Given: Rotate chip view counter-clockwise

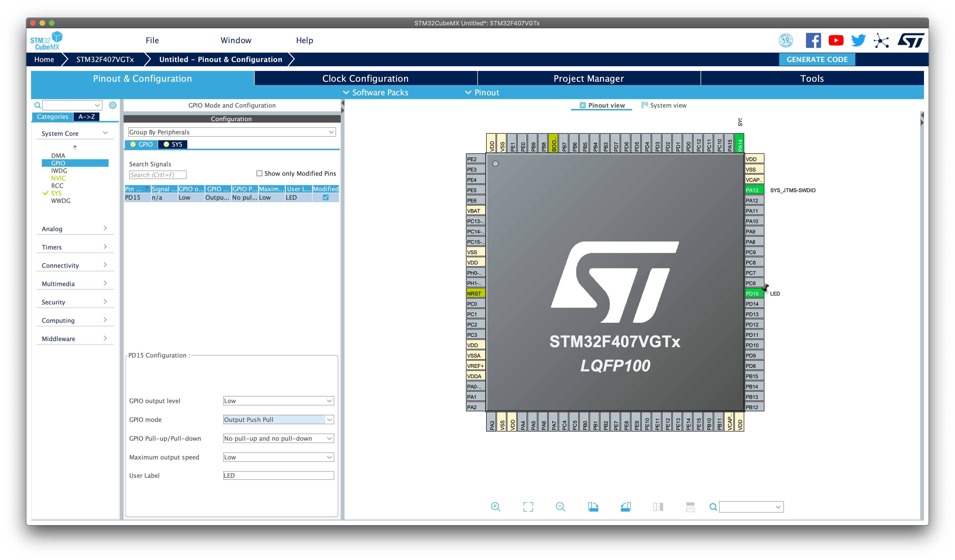Looking at the screenshot, I should coord(626,507).
